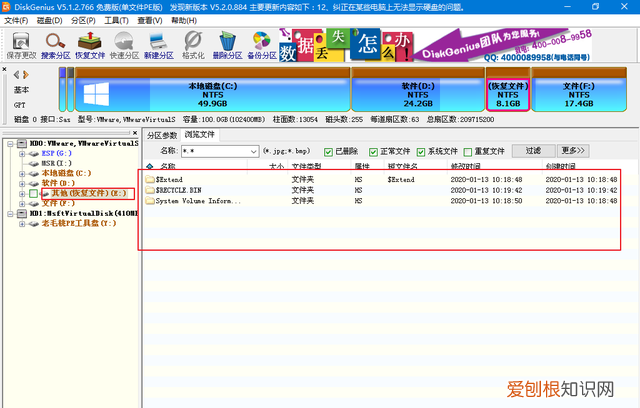Image resolution: width=640 pixels, height=408 pixels.
Task: Sort by the 创建时间 column header
Action: (x=560, y=166)
